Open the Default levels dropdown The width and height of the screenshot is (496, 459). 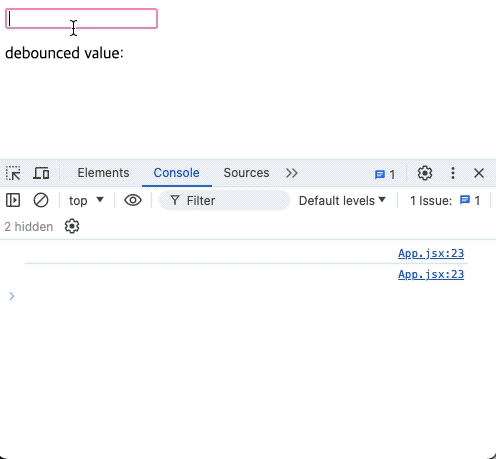click(342, 200)
